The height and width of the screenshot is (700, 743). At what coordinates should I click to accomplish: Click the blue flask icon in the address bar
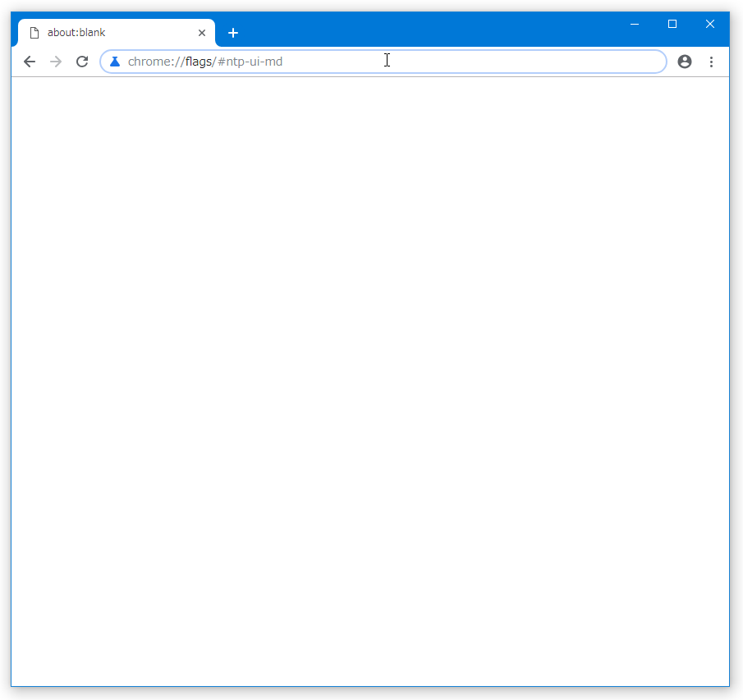coord(115,62)
